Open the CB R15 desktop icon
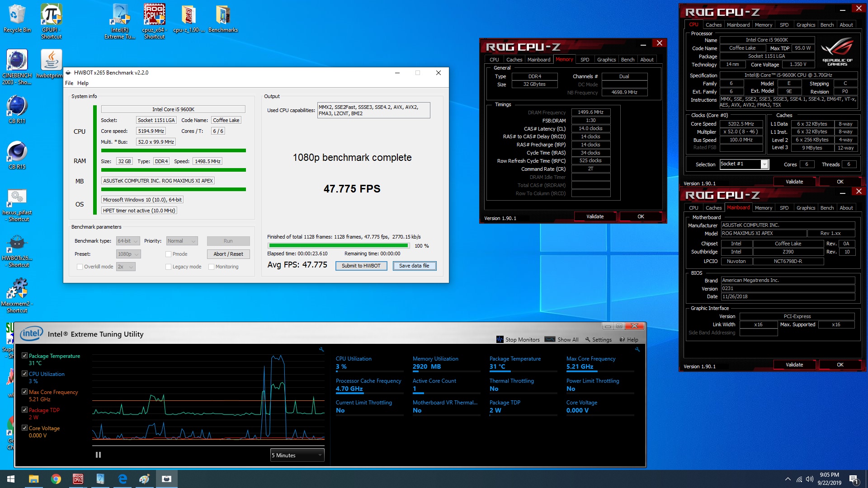 [17, 155]
